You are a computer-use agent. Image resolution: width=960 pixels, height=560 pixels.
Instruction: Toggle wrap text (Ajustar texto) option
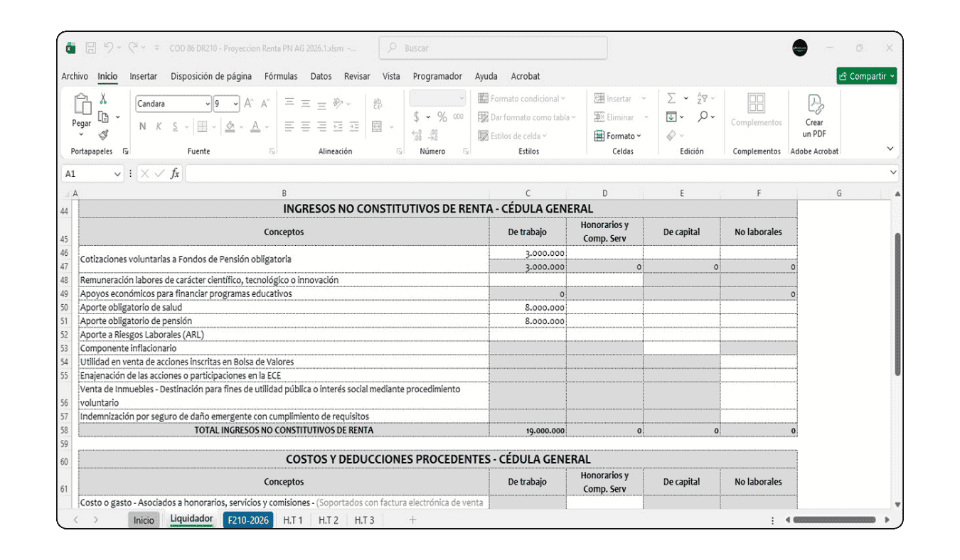378,102
